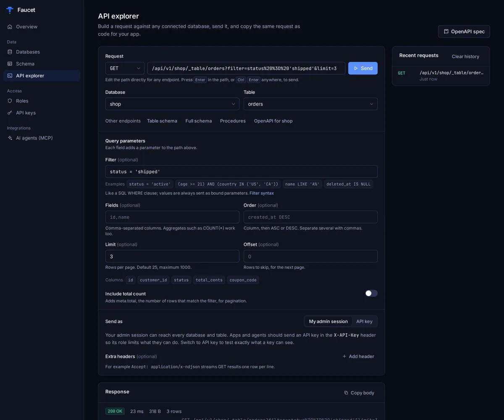Viewport: 504px width, 420px height.
Task: Click the Roles shield icon
Action: tap(10, 101)
